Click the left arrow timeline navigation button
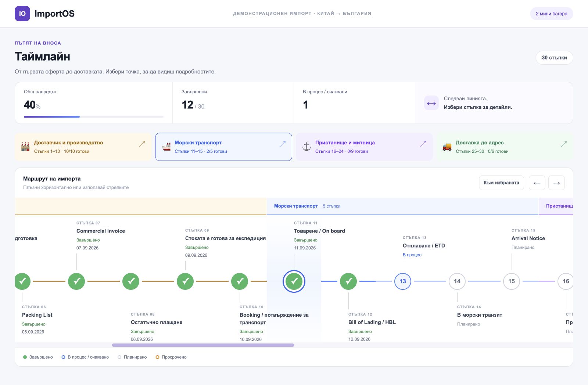The width and height of the screenshot is (588, 385). click(x=537, y=183)
